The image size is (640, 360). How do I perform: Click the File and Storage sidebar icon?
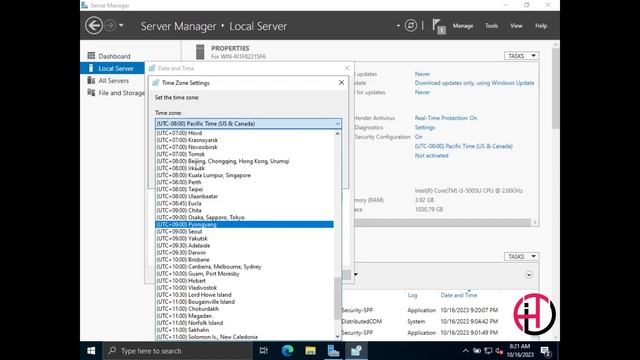[91, 92]
